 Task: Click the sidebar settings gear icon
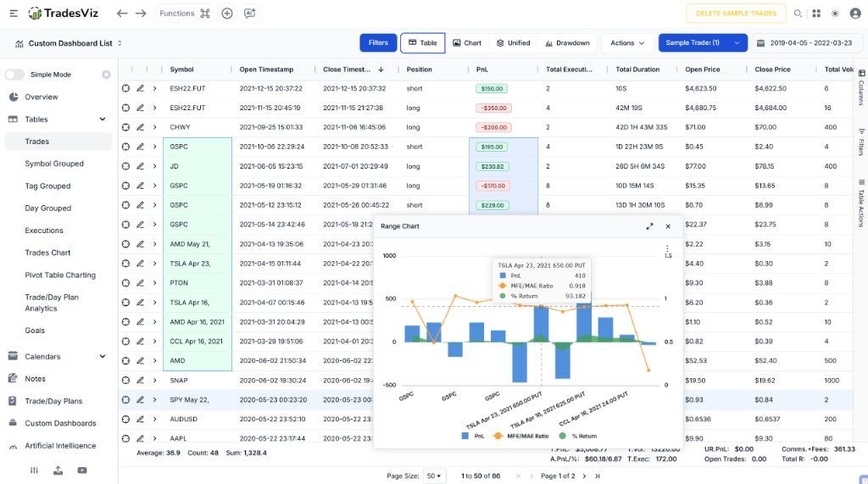[x=106, y=75]
